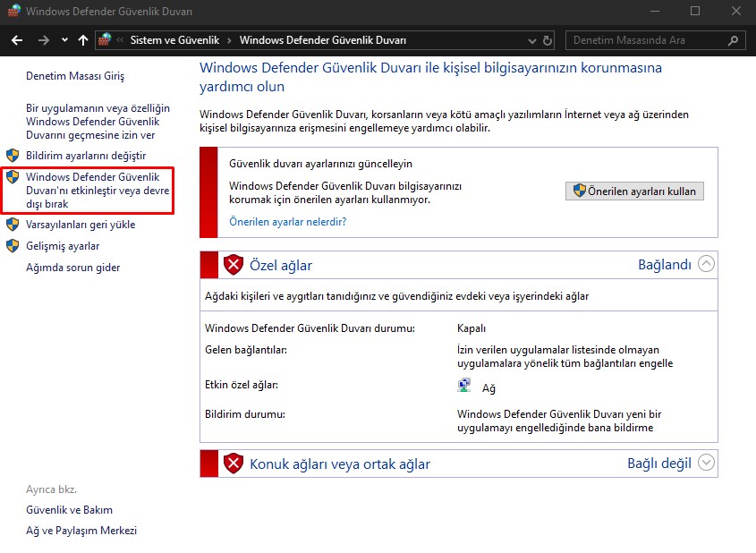Click shield icon beside etkinleştir veya devre dışı
Image resolution: width=756 pixels, height=553 pixels.
[x=13, y=176]
